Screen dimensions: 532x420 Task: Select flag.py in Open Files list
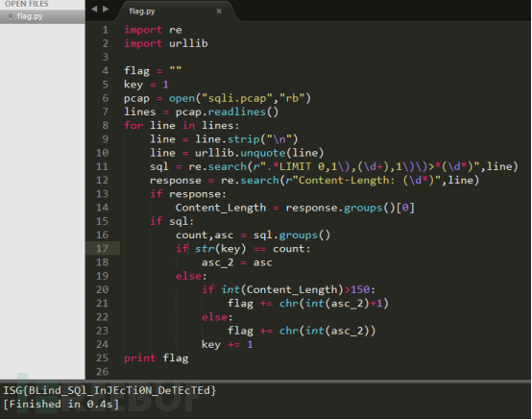(x=42, y=16)
